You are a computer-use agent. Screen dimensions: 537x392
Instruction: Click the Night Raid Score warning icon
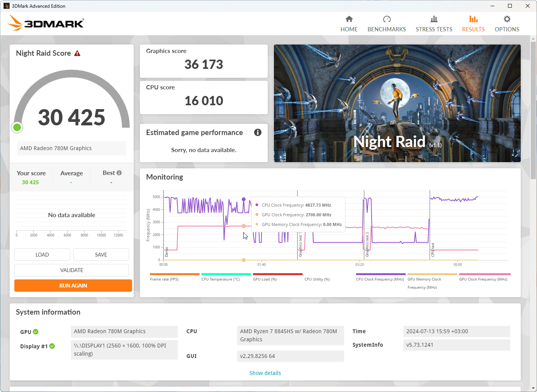(77, 53)
